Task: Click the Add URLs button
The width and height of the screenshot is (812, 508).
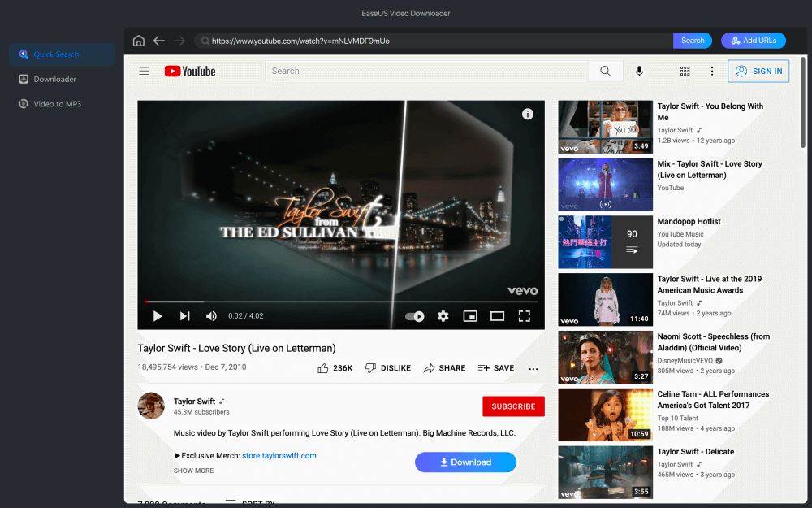Action: (753, 41)
